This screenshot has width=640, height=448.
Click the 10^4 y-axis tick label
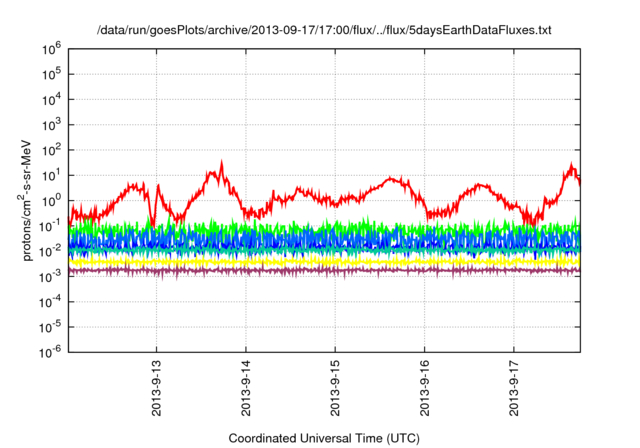coord(51,100)
